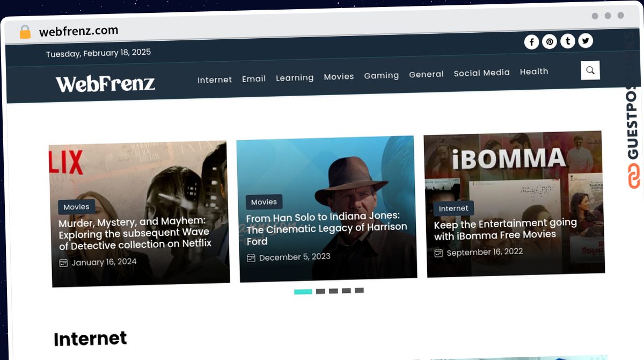Screen dimensions: 644x360
Task: Click the Tuesday, February 18, 2025 date text
Action: [98, 53]
